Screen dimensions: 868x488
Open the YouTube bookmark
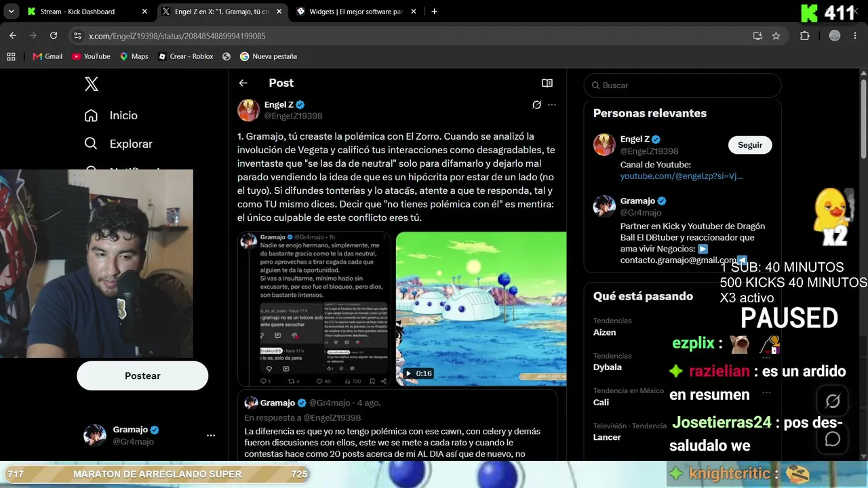point(91,56)
